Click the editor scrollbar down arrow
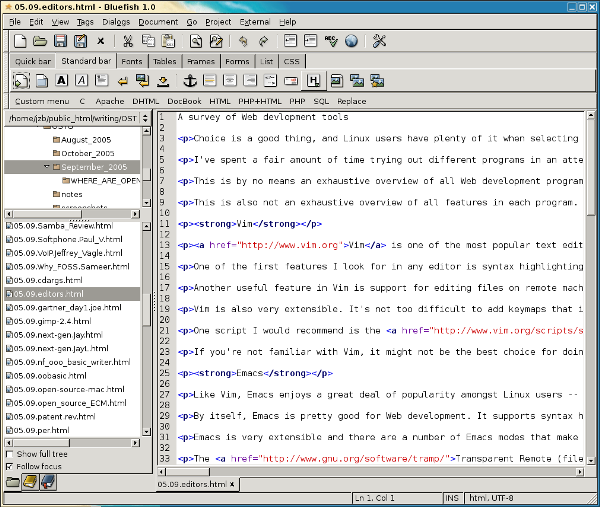 pyautogui.click(x=591, y=461)
